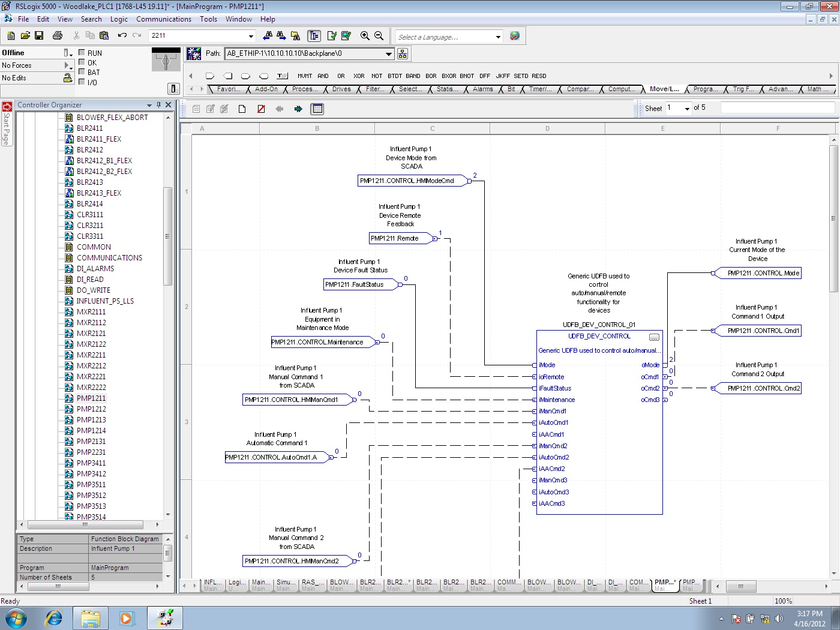Expand the Select a Language dropdown
Screen dimensions: 840x630
(498, 37)
